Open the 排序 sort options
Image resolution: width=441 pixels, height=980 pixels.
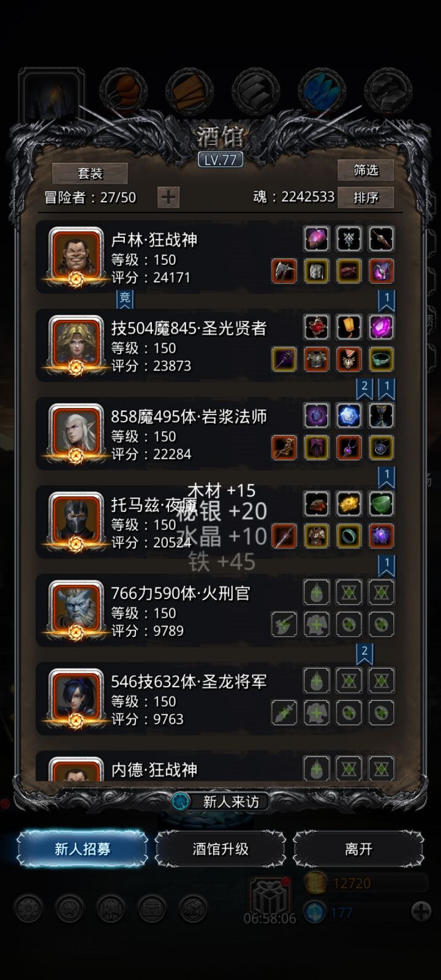366,197
